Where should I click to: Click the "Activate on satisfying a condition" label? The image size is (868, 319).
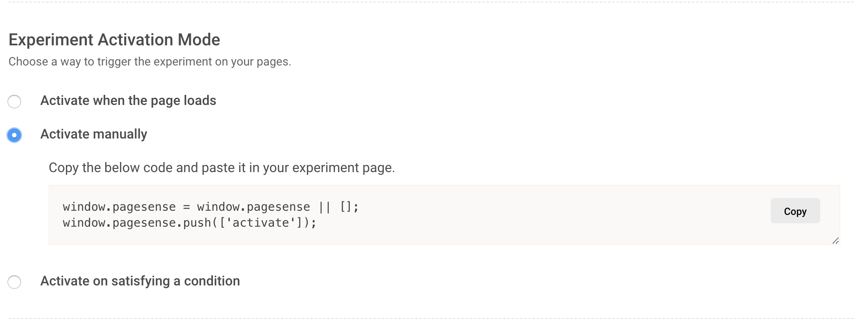[x=140, y=281]
